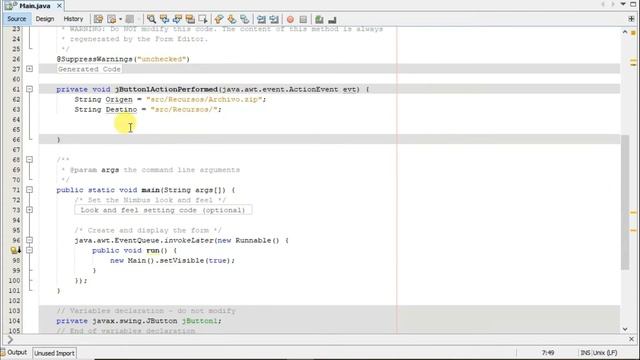The image size is (640, 360).
Task: Switch to Source view
Action: pos(17,19)
